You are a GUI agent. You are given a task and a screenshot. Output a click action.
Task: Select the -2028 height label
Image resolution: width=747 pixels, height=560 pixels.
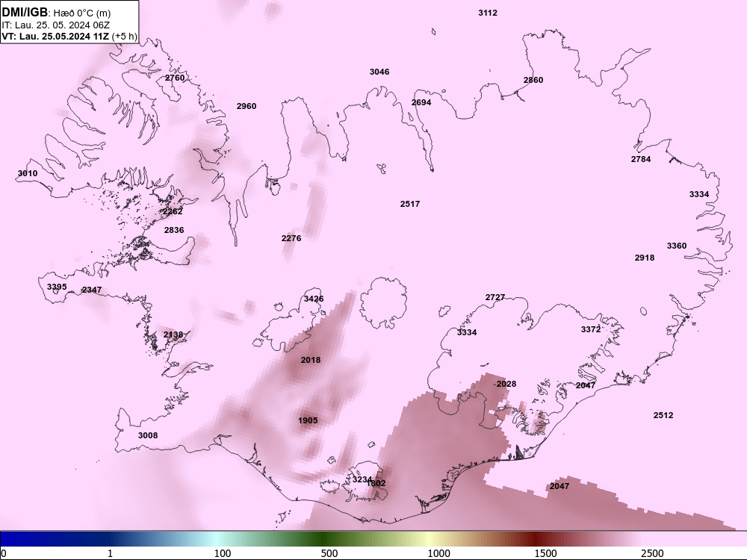coord(505,384)
